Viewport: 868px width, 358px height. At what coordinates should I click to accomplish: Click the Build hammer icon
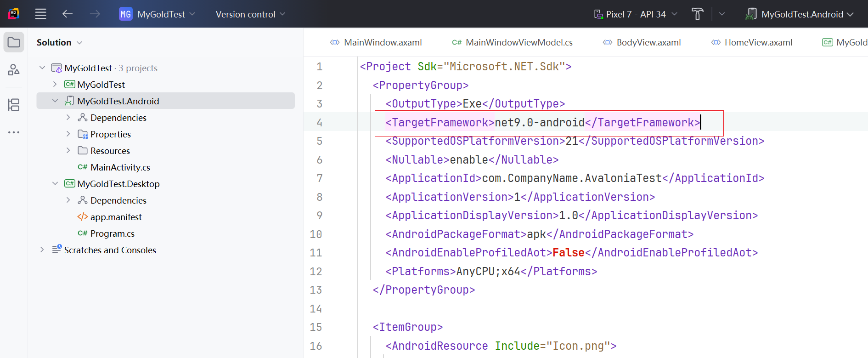coord(697,14)
